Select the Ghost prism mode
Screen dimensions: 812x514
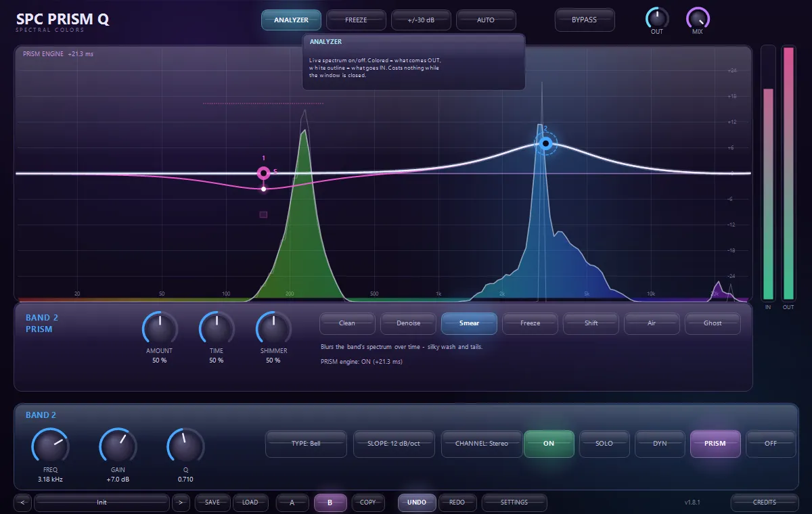(x=713, y=323)
